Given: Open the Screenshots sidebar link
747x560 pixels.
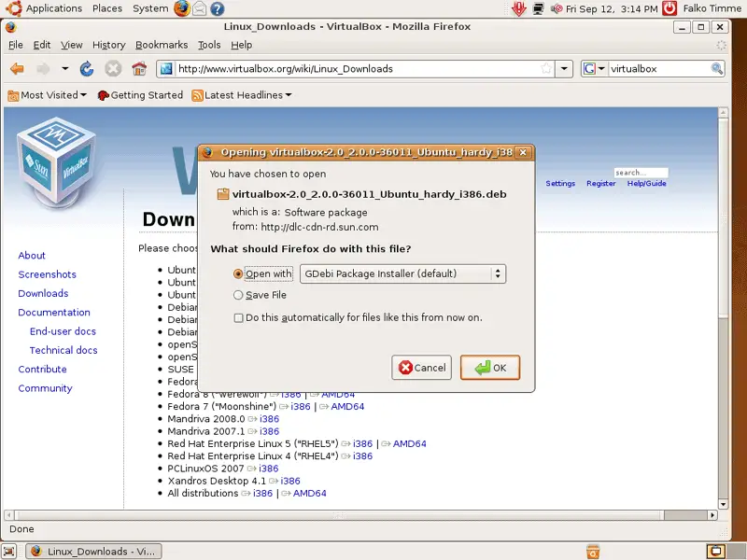Looking at the screenshot, I should [48, 274].
